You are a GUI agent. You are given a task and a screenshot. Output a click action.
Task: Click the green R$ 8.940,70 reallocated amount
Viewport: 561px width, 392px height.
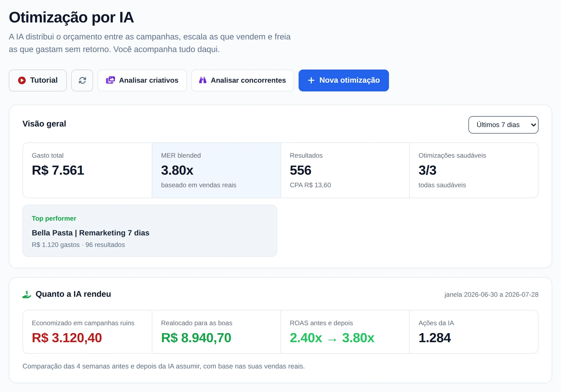(x=196, y=338)
